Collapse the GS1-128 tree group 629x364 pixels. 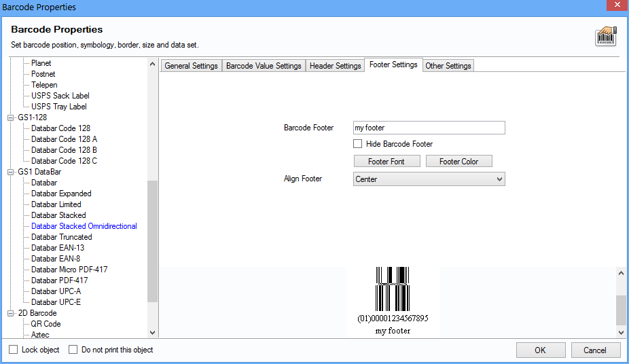coord(11,118)
